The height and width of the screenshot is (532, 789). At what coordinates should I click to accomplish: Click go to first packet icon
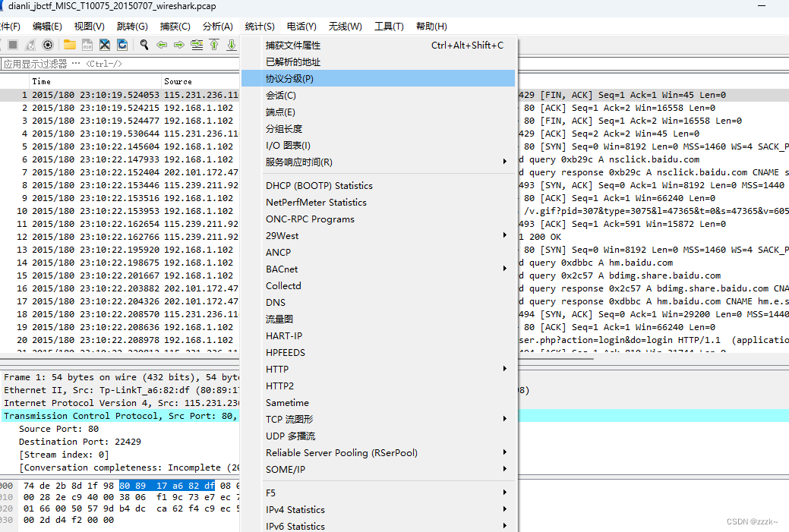214,44
